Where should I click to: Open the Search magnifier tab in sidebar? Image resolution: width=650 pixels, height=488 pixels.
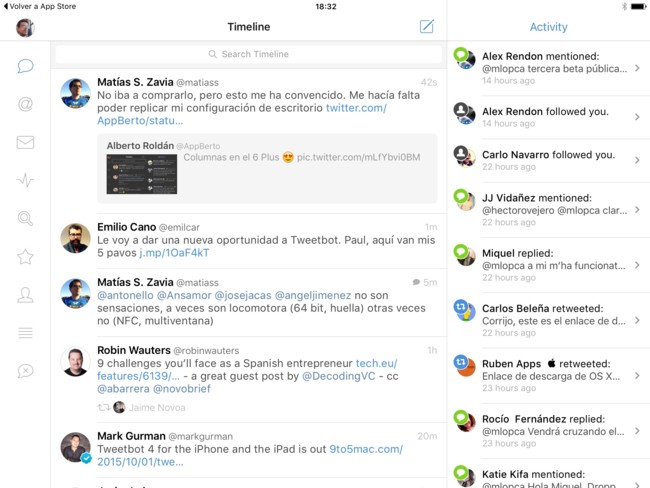(x=25, y=218)
